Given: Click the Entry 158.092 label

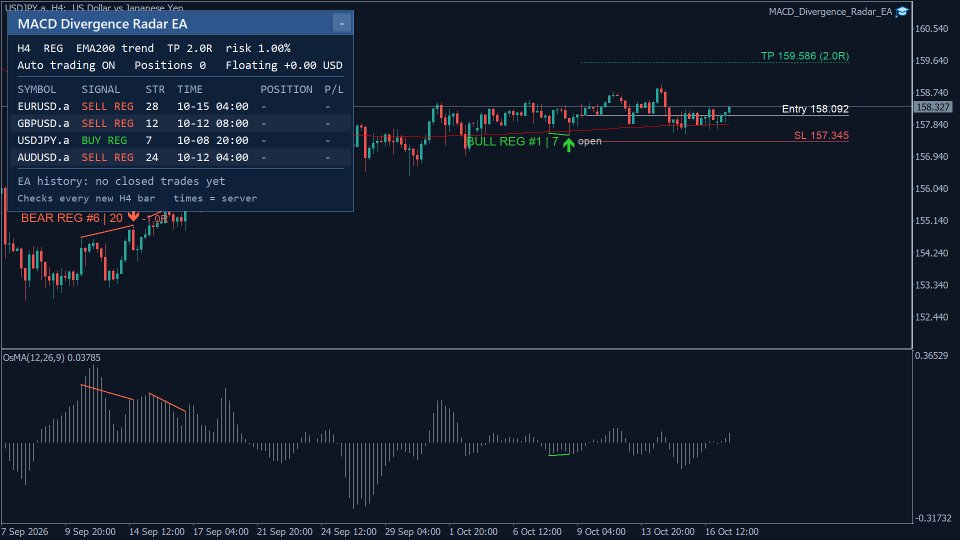Looking at the screenshot, I should (815, 109).
